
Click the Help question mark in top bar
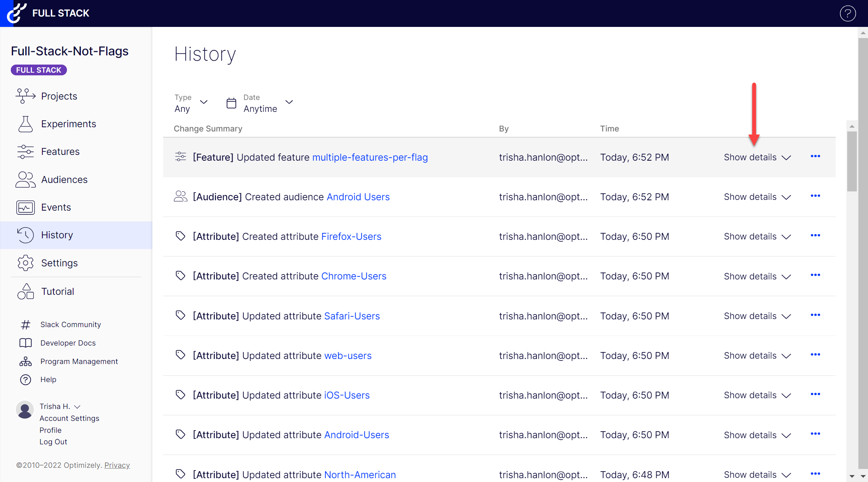click(x=848, y=13)
